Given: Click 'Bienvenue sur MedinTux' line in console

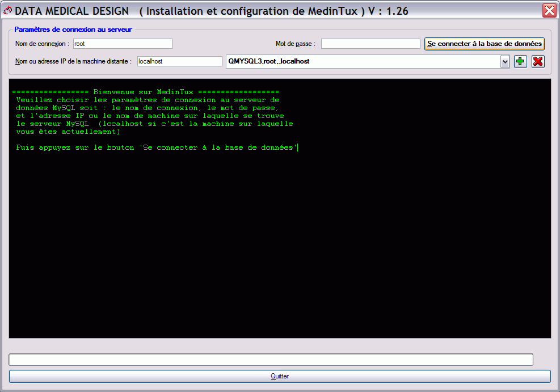Looking at the screenshot, I should coord(145,92).
